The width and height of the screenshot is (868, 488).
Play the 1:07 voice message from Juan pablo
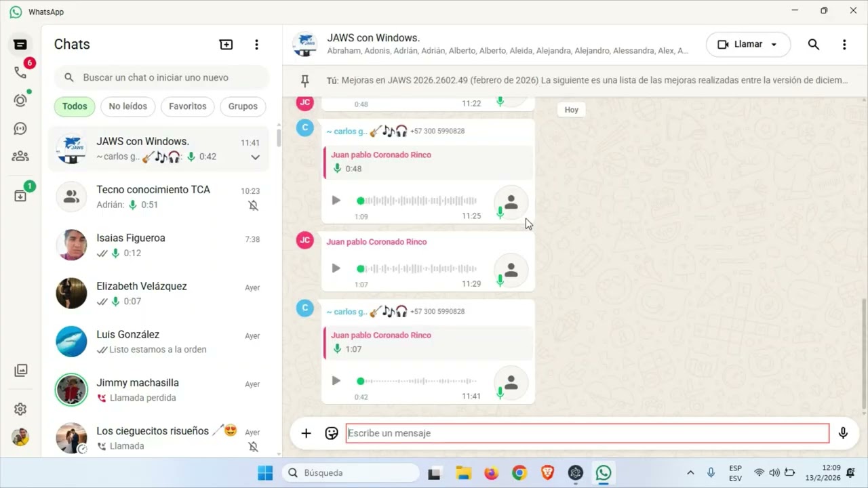click(x=336, y=268)
